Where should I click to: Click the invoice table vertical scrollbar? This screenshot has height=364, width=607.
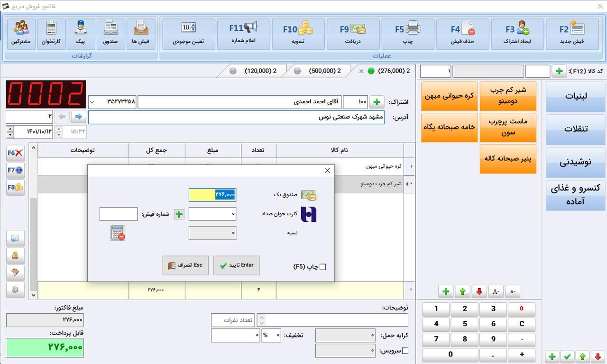(x=33, y=221)
